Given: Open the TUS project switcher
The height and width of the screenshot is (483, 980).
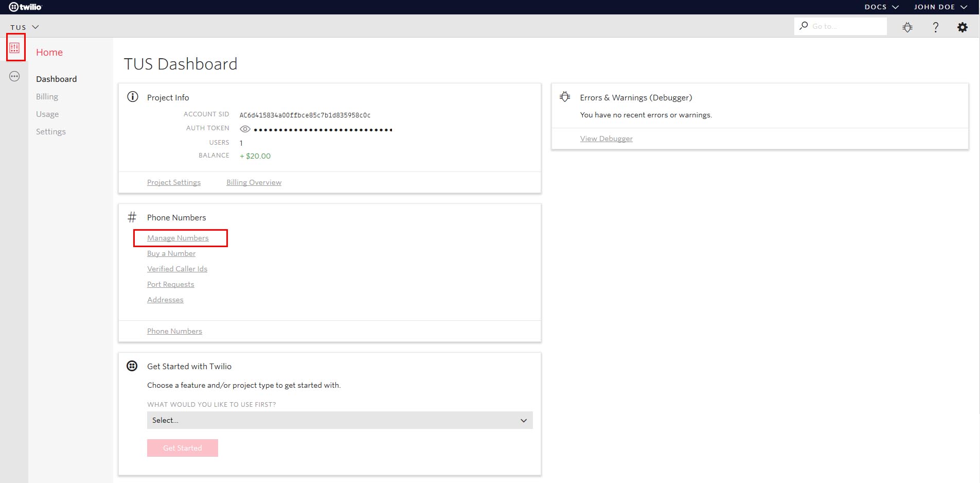Looking at the screenshot, I should [x=25, y=27].
